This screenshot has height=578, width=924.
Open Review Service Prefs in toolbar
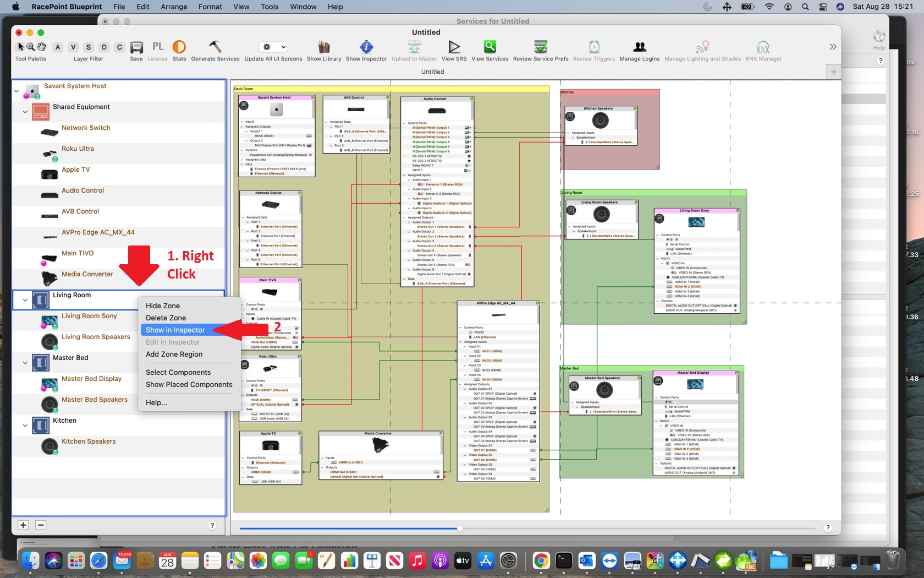point(541,47)
